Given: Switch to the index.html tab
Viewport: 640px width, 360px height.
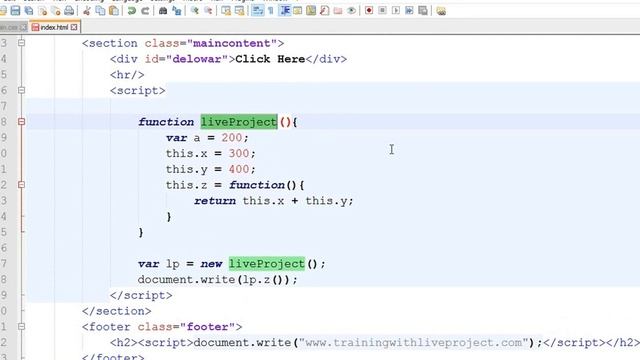Looking at the screenshot, I should (x=54, y=27).
